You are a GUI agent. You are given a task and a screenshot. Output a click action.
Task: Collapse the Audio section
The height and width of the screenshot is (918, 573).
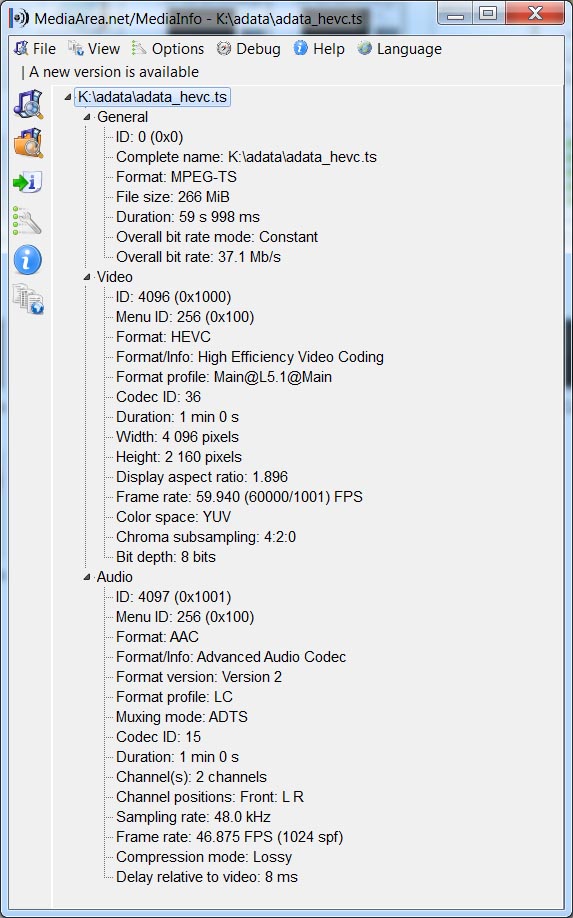pos(87,577)
